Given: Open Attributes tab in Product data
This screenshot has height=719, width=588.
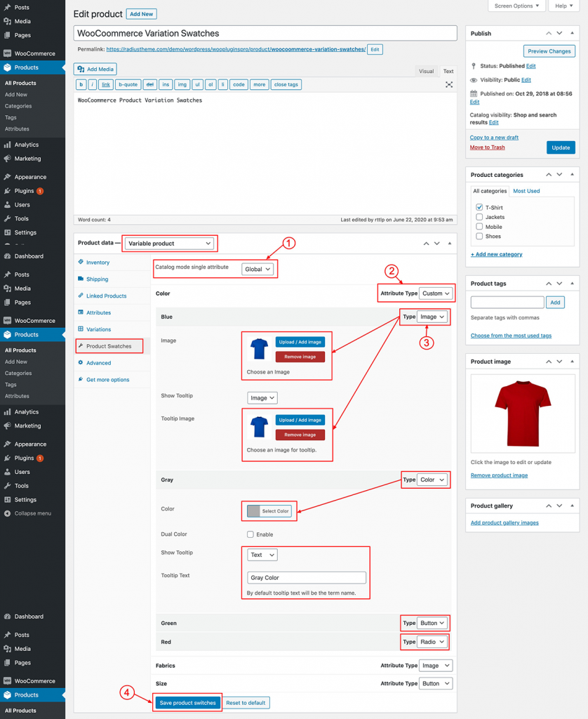Looking at the screenshot, I should [98, 312].
